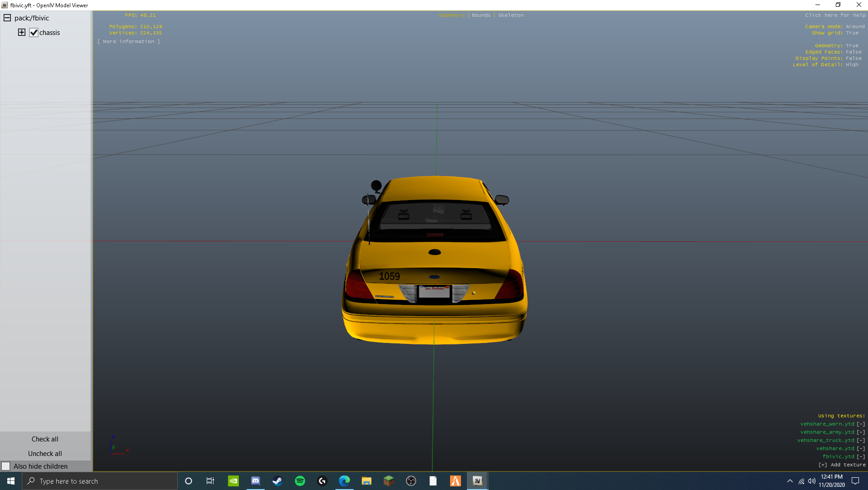Collapse the pack/fbivic tree root

pyautogui.click(x=7, y=18)
